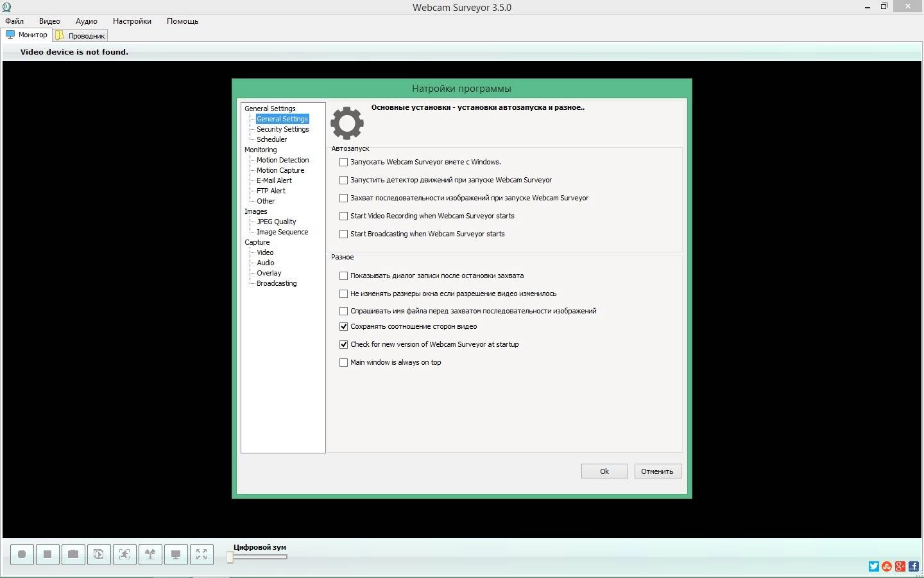
Task: Select JPEG Quality in tree
Action: [277, 222]
